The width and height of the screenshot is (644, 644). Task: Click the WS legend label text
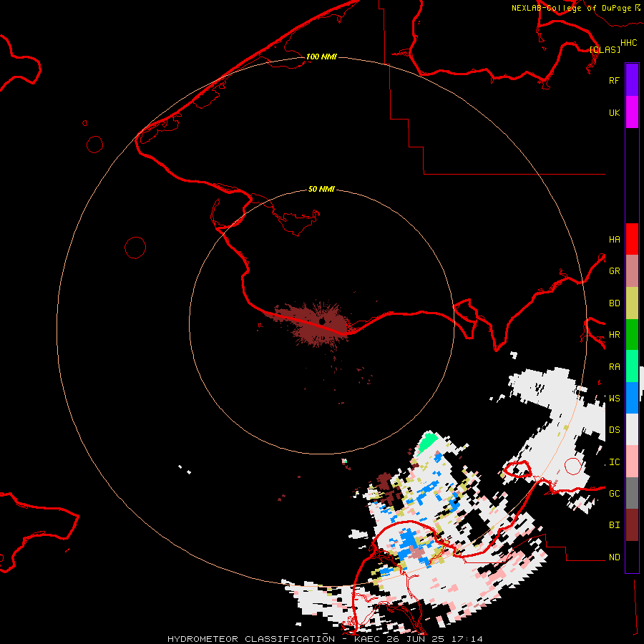tap(614, 398)
